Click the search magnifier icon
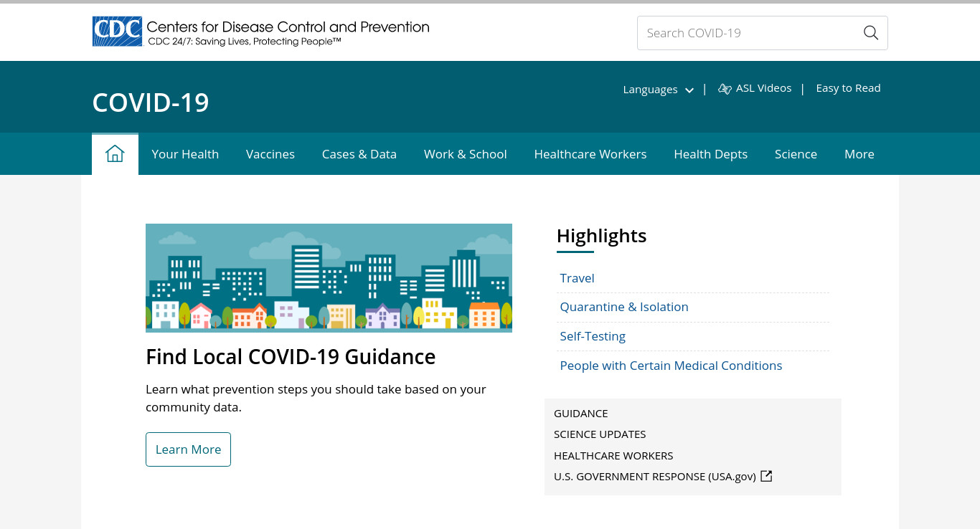 871,33
